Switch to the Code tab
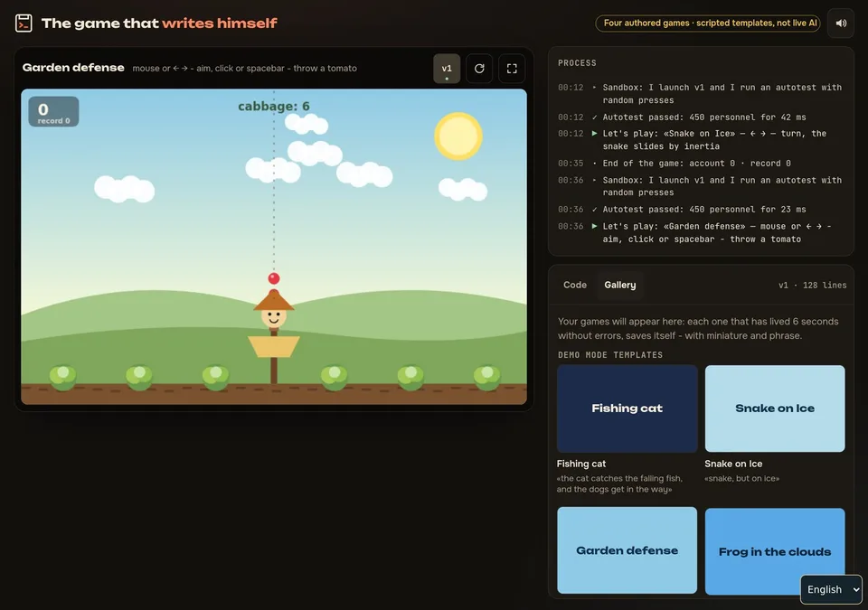Screen dimensions: 868x610 point(575,285)
